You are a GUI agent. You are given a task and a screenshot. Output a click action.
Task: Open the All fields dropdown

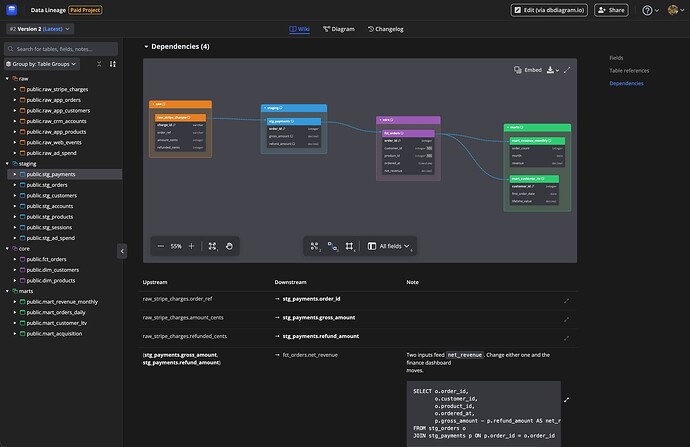pos(389,246)
